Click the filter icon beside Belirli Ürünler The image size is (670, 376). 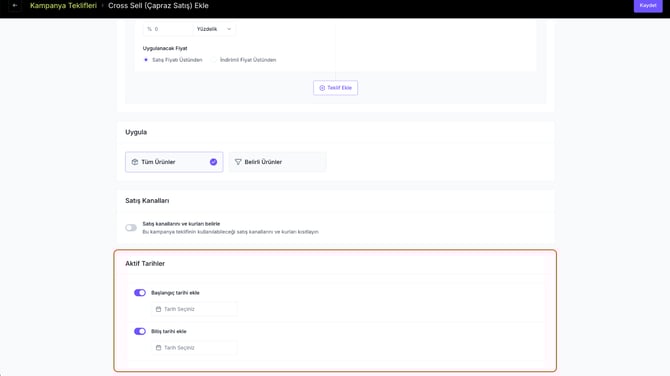click(x=238, y=162)
